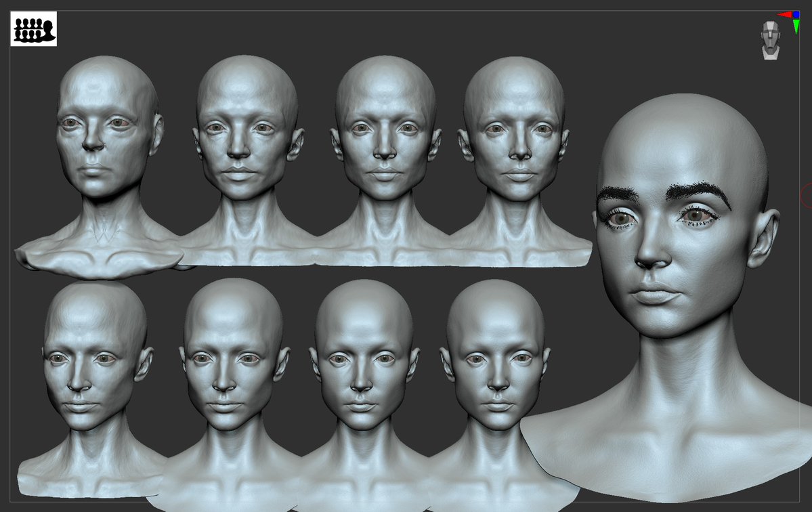Screen dimensions: 812x512
Task: Click the CamView head orientation widget
Action: point(771,41)
